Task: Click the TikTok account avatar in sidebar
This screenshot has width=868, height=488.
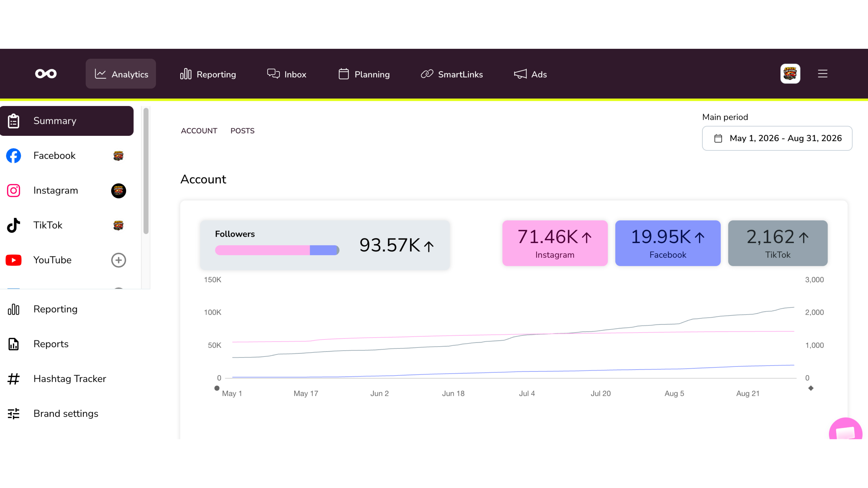Action: pyautogui.click(x=118, y=225)
